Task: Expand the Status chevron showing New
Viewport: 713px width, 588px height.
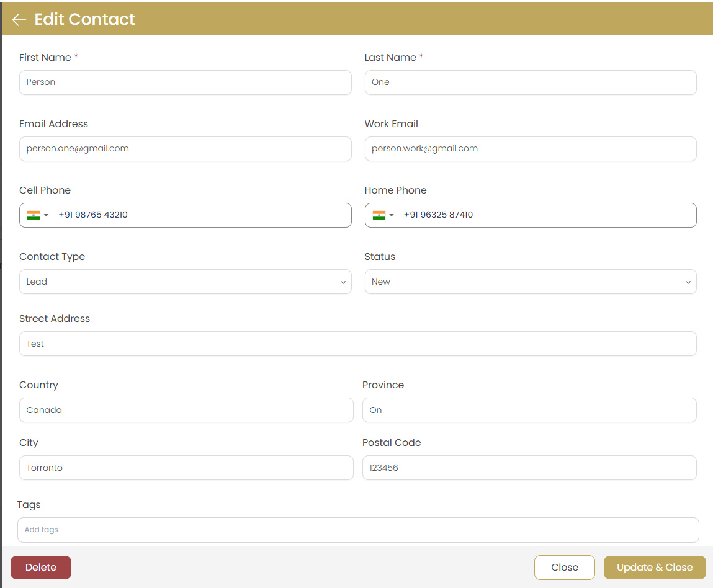Action: coord(688,282)
